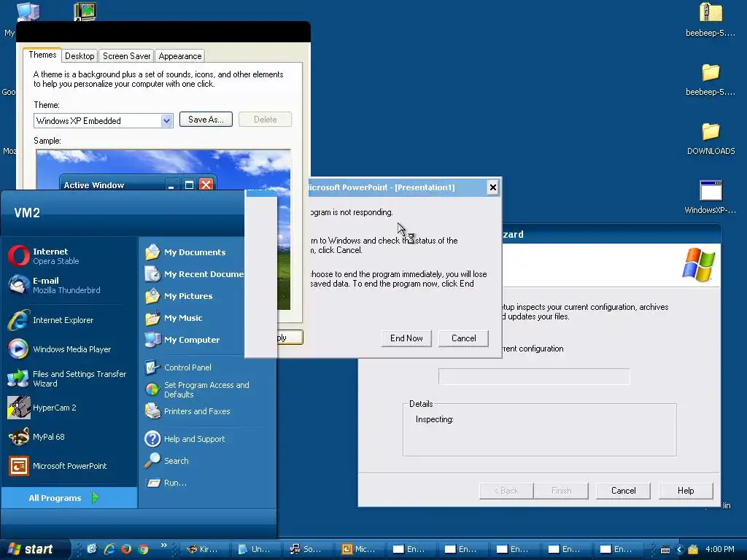Select the beebeep-5 folder desktop icon
The image size is (747, 560).
tap(711, 79)
